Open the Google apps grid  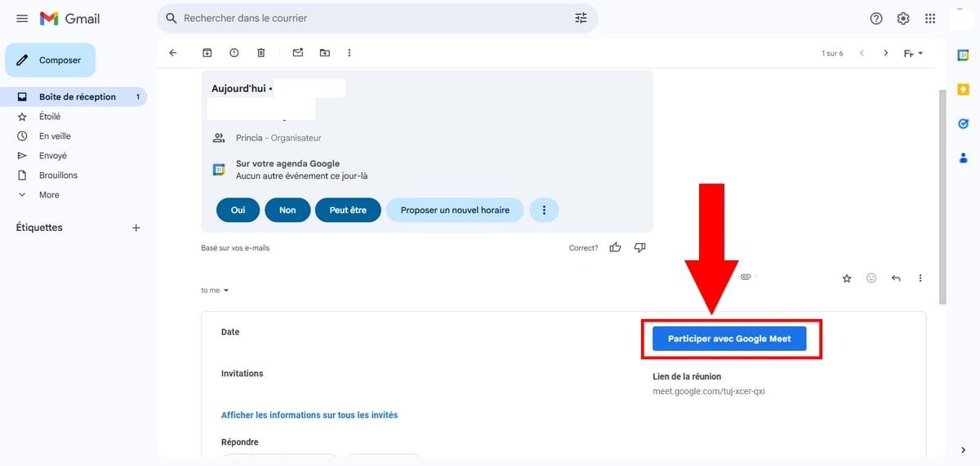(930, 18)
